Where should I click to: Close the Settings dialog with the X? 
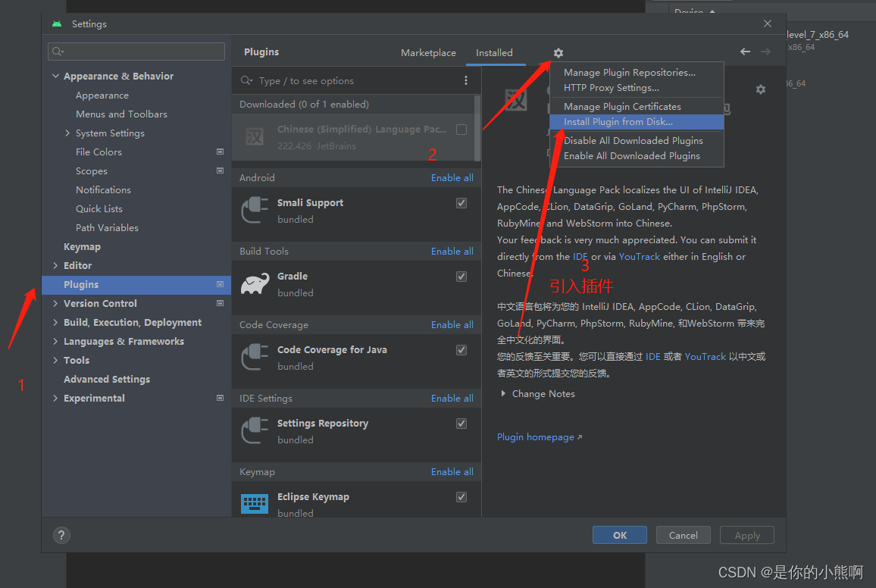click(x=768, y=23)
